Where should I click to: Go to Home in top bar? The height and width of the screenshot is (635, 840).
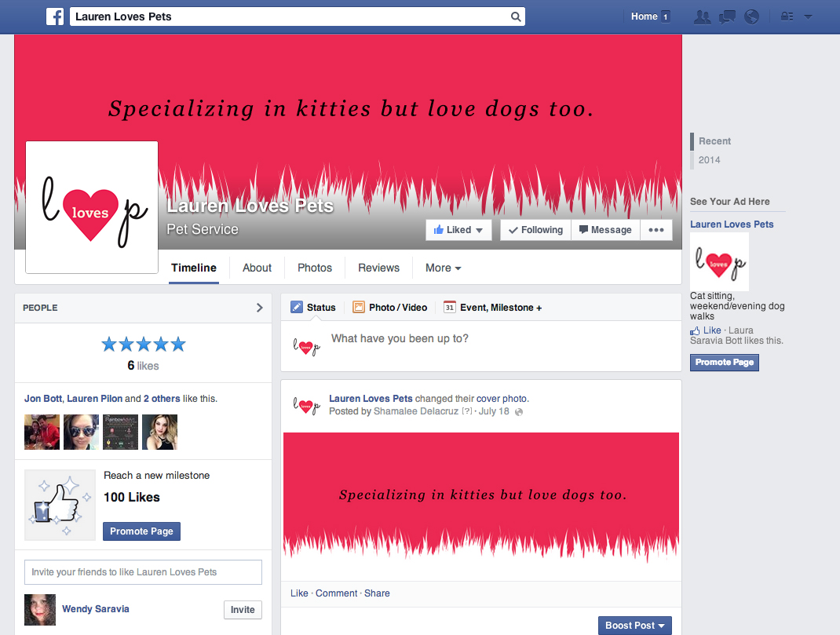click(x=644, y=16)
